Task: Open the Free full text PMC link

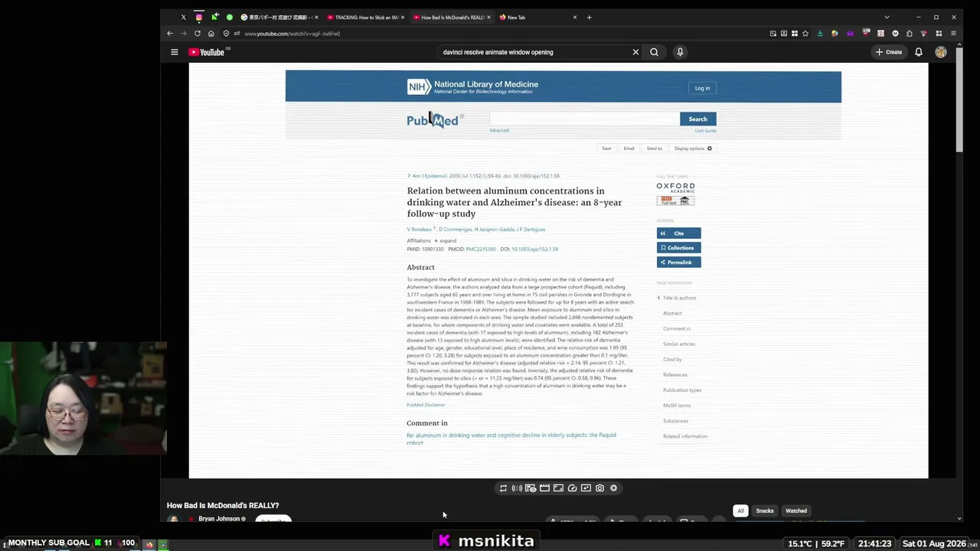Action: pyautogui.click(x=675, y=201)
